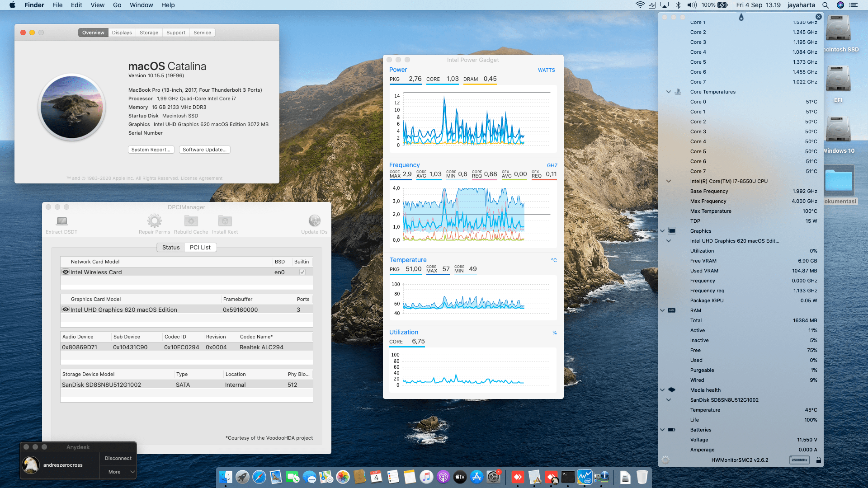This screenshot has height=488, width=868.
Task: Click the Graphics section card icon in HWMonitor
Action: pyautogui.click(x=672, y=231)
